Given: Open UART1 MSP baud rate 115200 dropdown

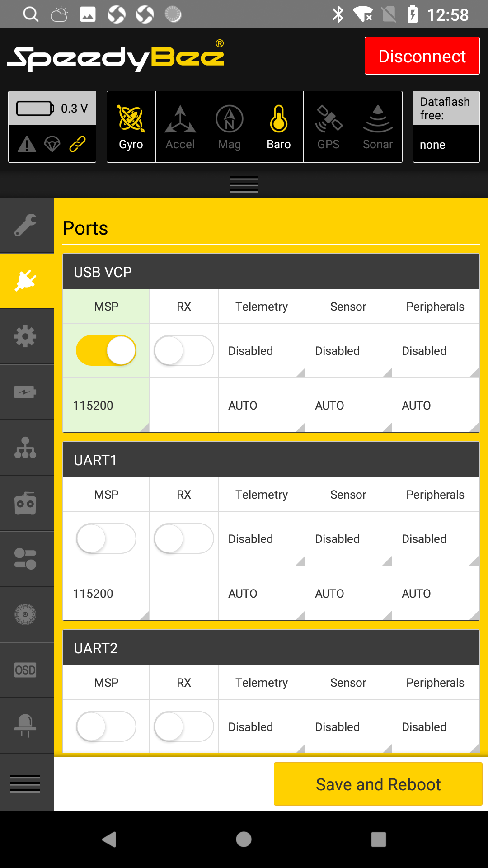Looking at the screenshot, I should (x=106, y=593).
